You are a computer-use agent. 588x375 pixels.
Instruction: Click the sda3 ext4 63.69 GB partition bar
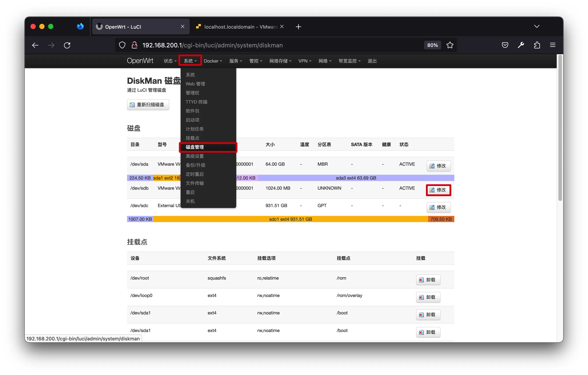[x=356, y=178]
